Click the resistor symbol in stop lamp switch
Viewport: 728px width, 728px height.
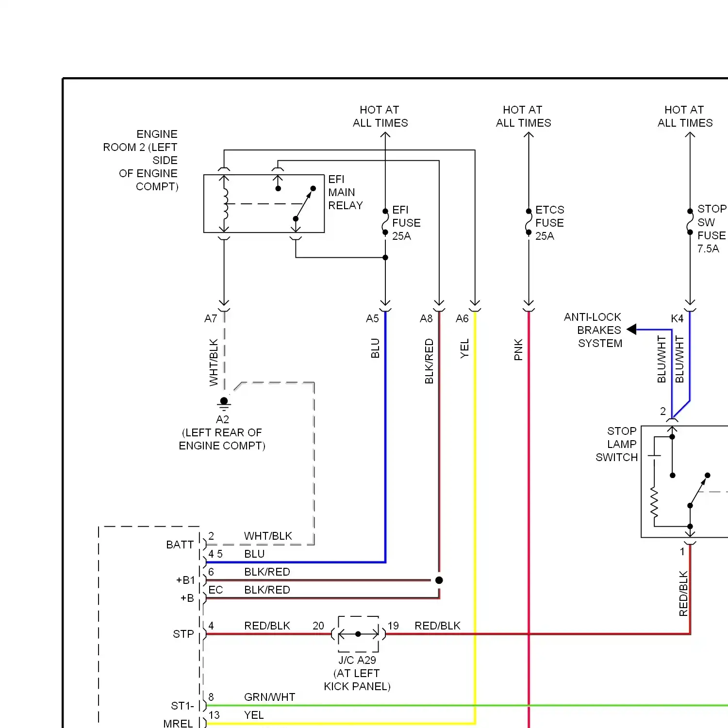[x=654, y=503]
